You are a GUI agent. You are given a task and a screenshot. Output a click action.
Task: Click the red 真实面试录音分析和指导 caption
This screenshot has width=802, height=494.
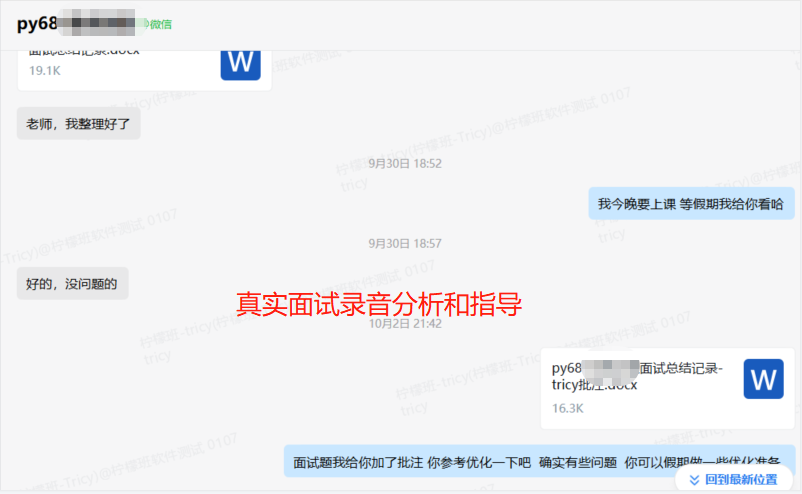379,304
